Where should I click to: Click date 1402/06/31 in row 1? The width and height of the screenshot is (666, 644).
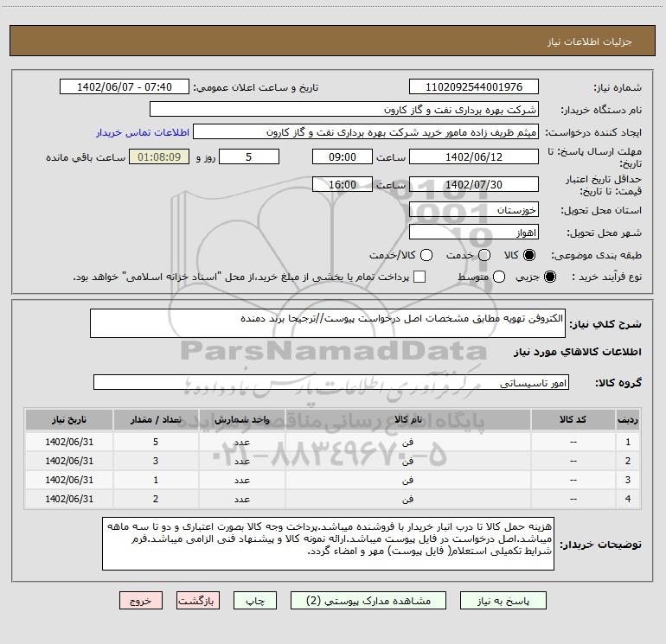click(69, 442)
